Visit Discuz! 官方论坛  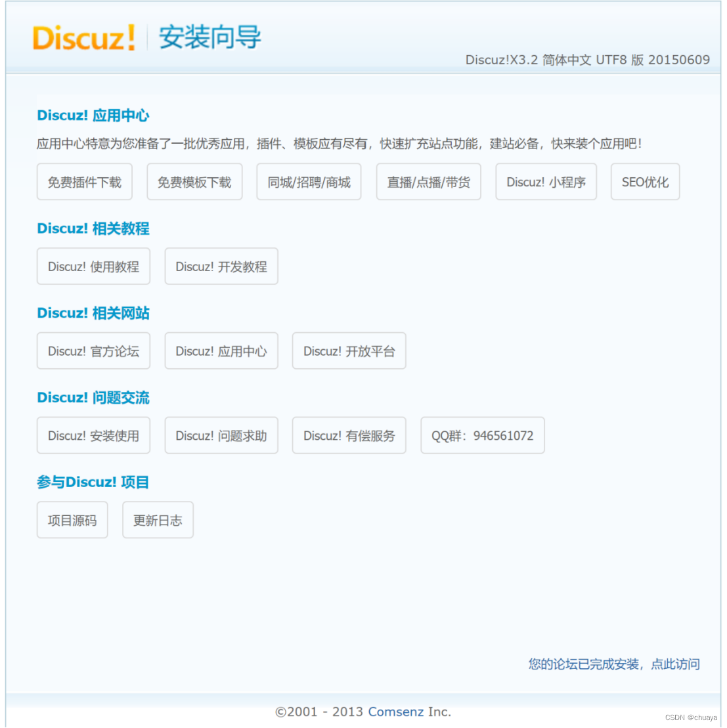point(93,351)
